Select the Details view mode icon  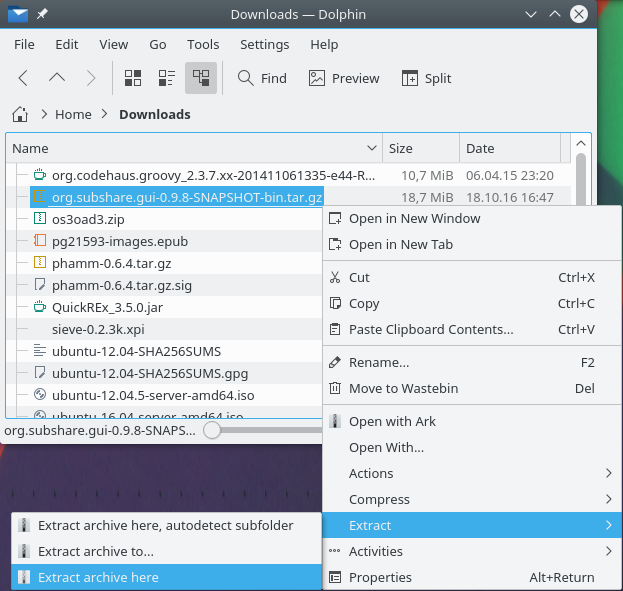pos(201,78)
